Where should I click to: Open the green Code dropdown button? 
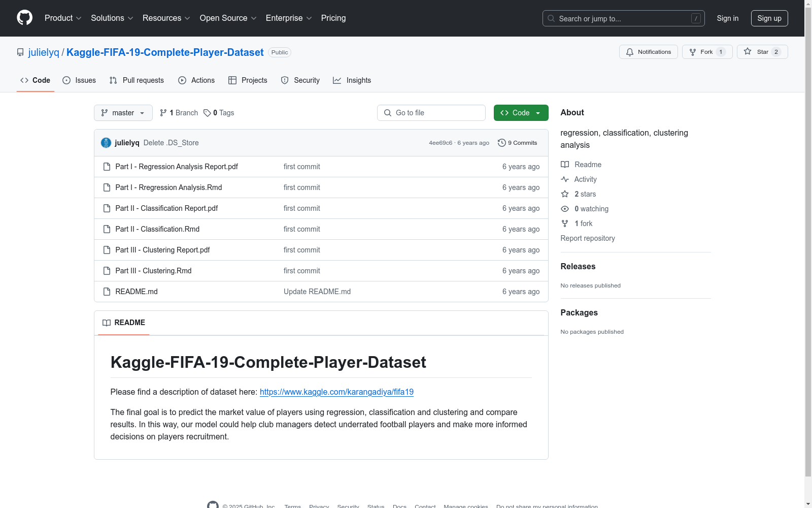(x=521, y=113)
